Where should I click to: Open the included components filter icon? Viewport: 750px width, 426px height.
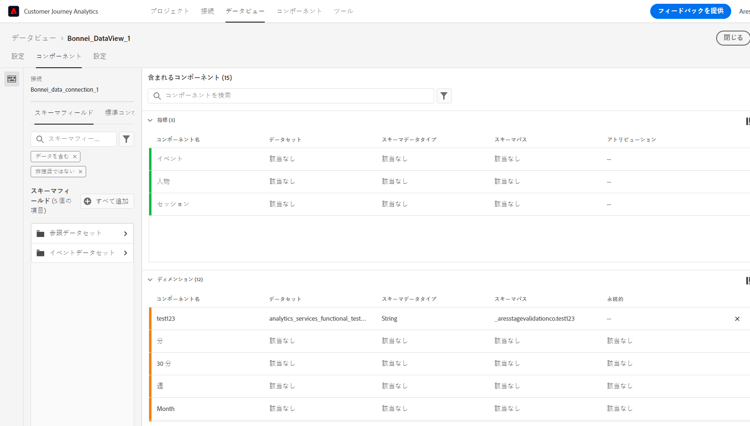point(444,96)
